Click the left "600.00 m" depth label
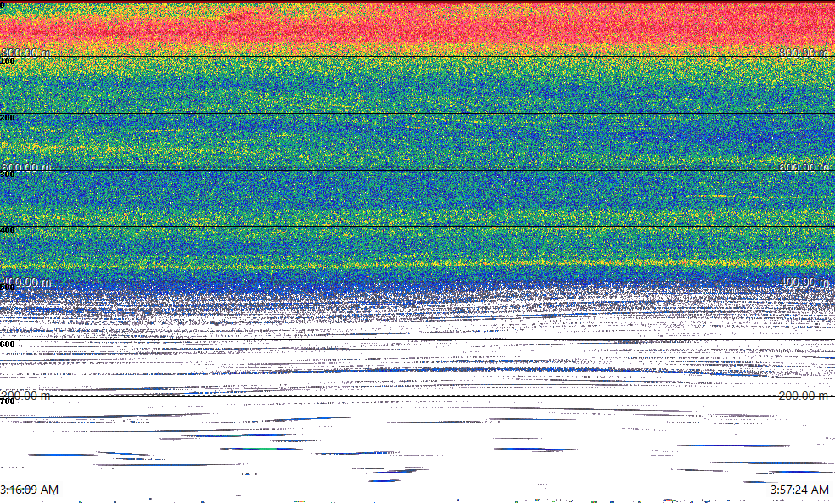Image resolution: width=835 pixels, height=504 pixels. point(25,167)
